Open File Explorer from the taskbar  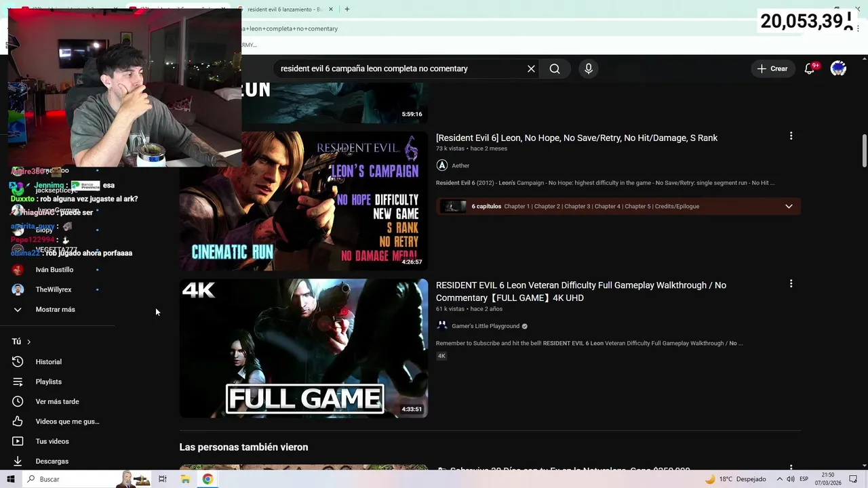pos(185,479)
